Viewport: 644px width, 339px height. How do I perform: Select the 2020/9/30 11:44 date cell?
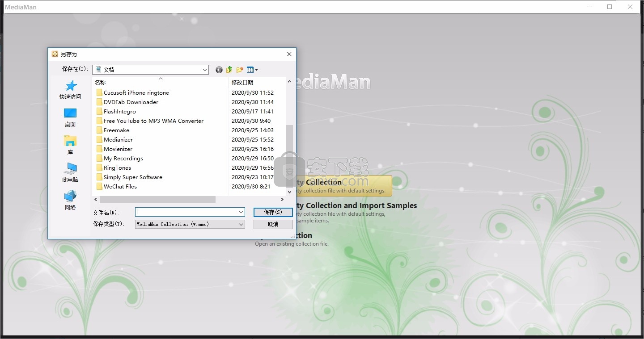point(253,102)
